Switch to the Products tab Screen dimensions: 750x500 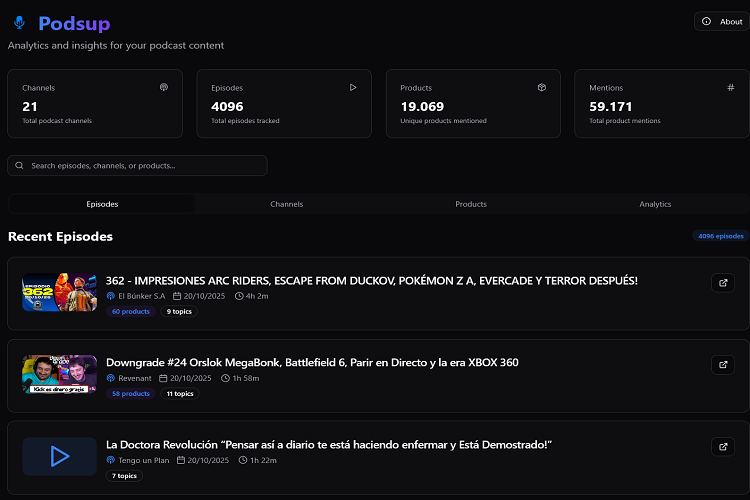(471, 204)
